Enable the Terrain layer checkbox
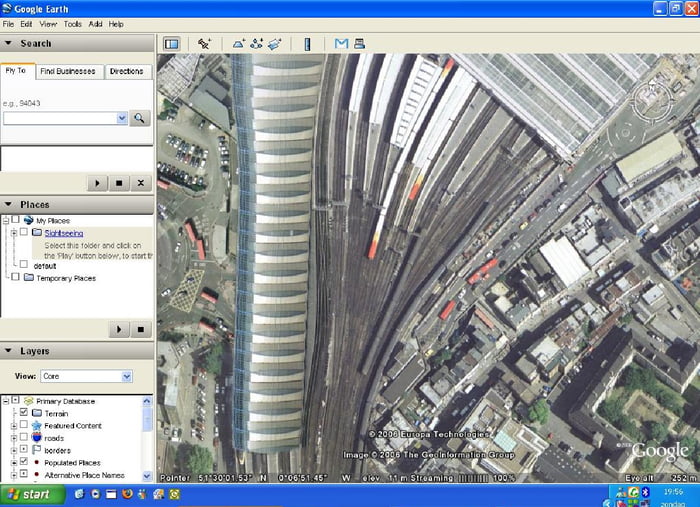700x507 pixels. (x=24, y=412)
